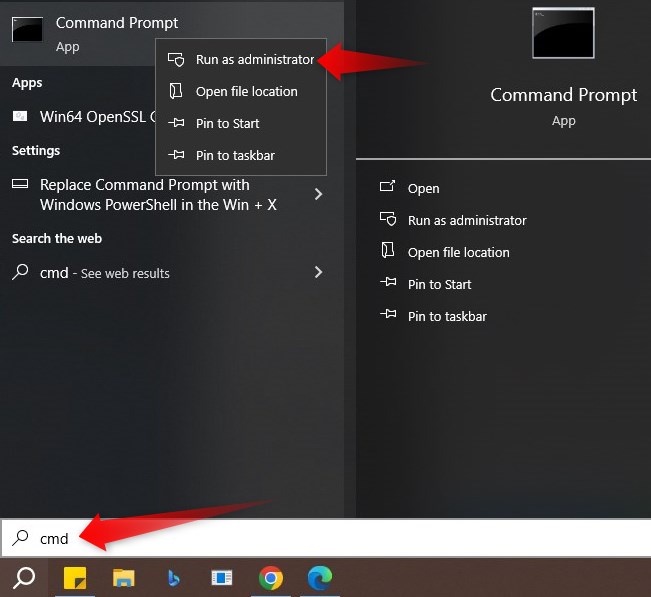Expand the Replace Command Prompt setting chevron
This screenshot has width=651, height=597.
click(318, 194)
